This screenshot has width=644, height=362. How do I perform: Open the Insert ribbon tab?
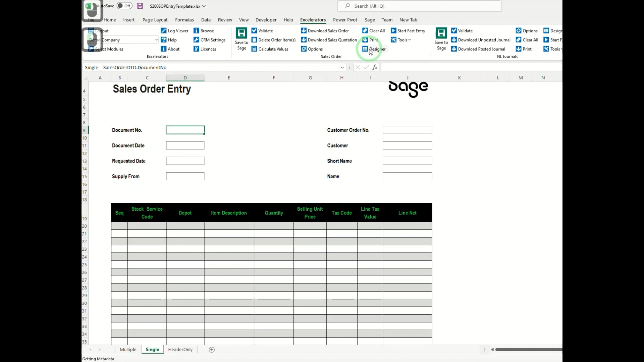point(129,20)
